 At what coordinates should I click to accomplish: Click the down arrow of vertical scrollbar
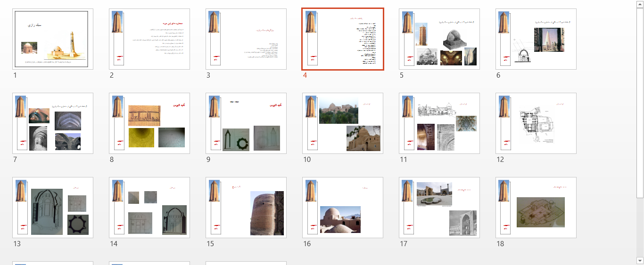(640, 260)
